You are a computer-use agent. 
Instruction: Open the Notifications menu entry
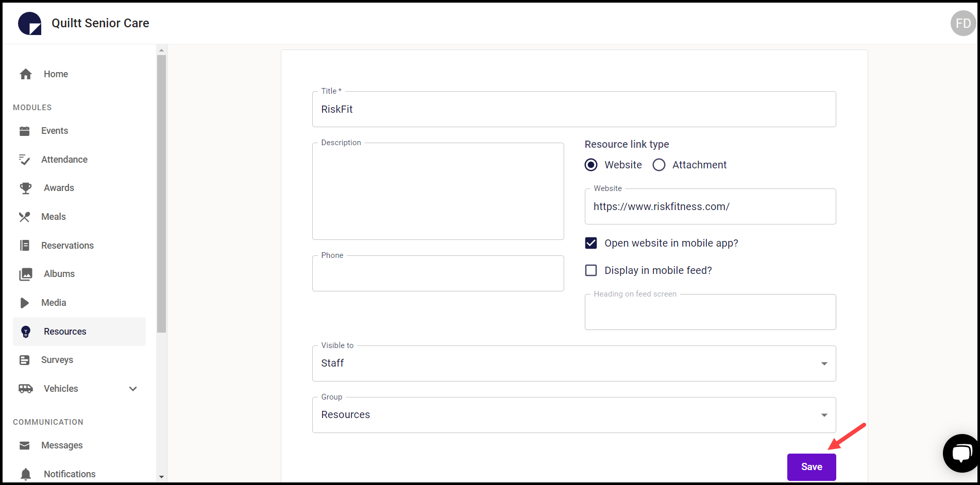click(x=69, y=474)
